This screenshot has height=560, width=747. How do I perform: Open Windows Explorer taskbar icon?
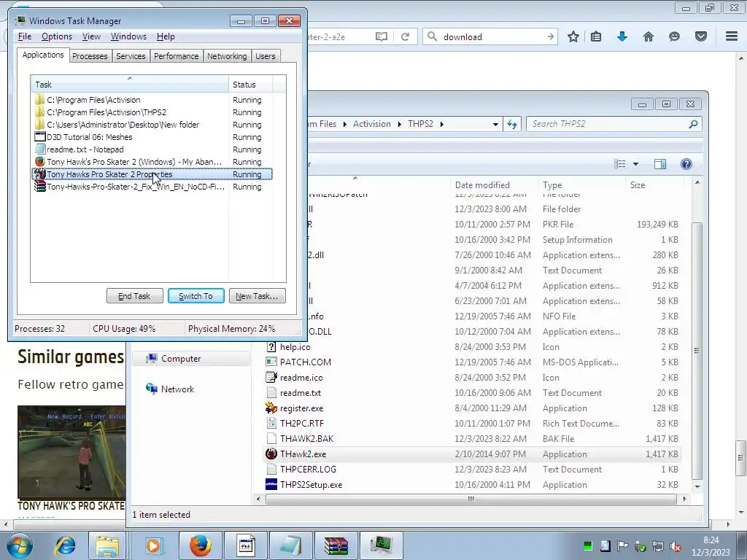pos(107,545)
